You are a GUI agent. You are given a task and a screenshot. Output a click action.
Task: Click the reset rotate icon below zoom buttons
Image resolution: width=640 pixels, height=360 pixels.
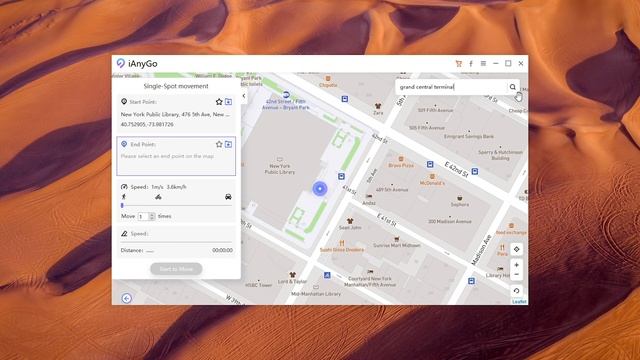[x=517, y=291]
